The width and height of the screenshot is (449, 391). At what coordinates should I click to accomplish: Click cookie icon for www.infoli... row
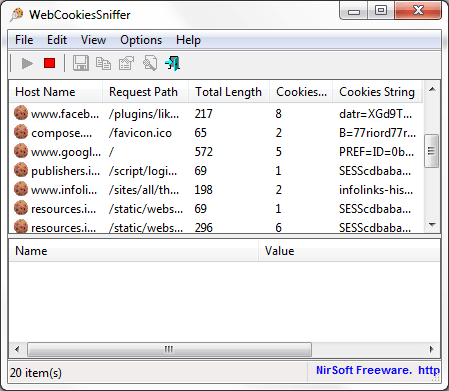point(21,189)
